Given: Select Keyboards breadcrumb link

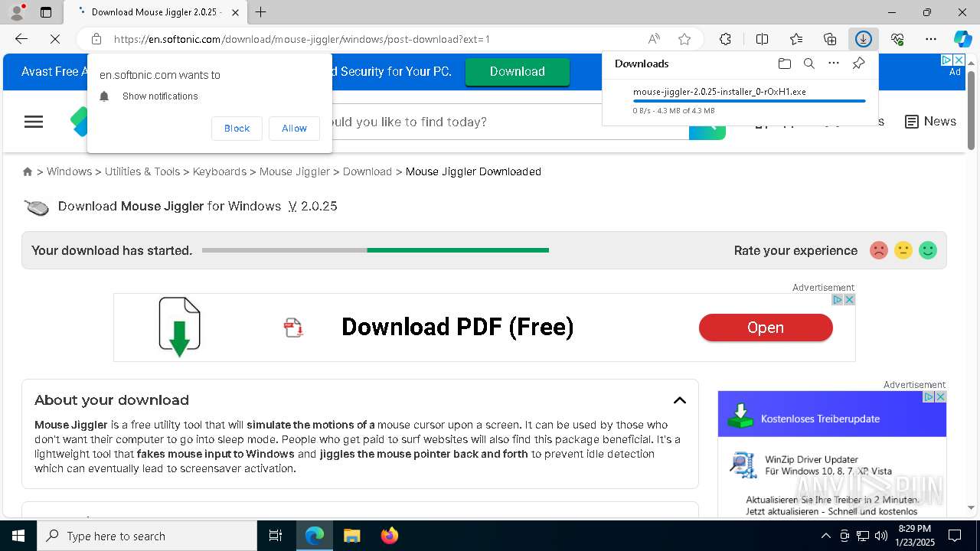Looking at the screenshot, I should coord(220,171).
